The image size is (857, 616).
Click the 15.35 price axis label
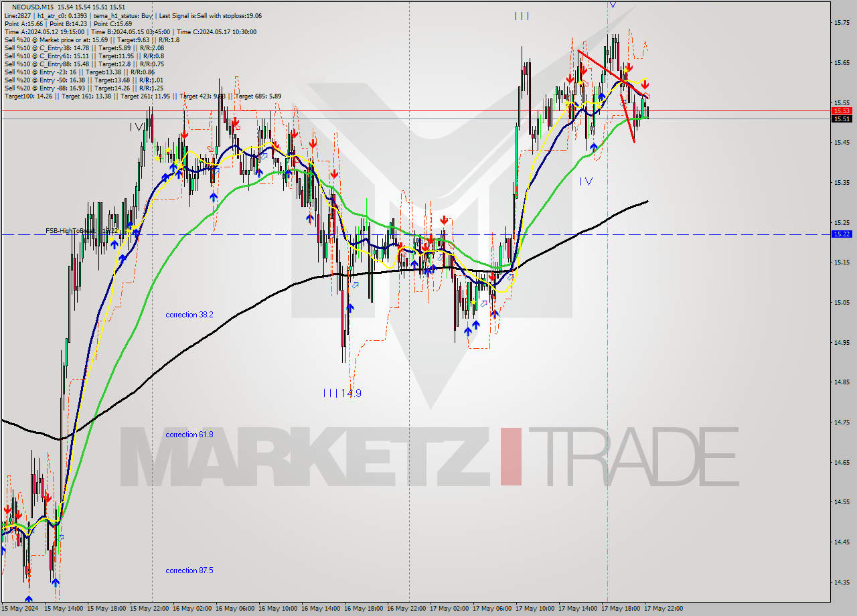(x=842, y=182)
